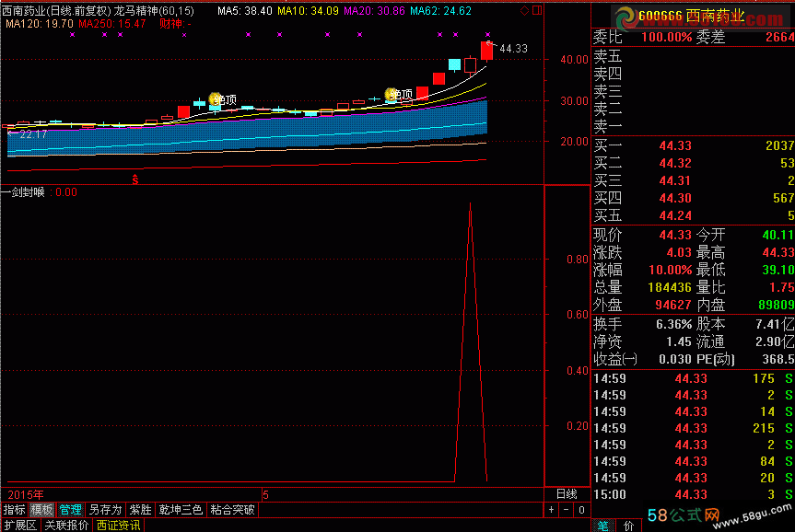Click the stock title 600666 西南药业
This screenshot has height=532, width=795.
point(691,17)
